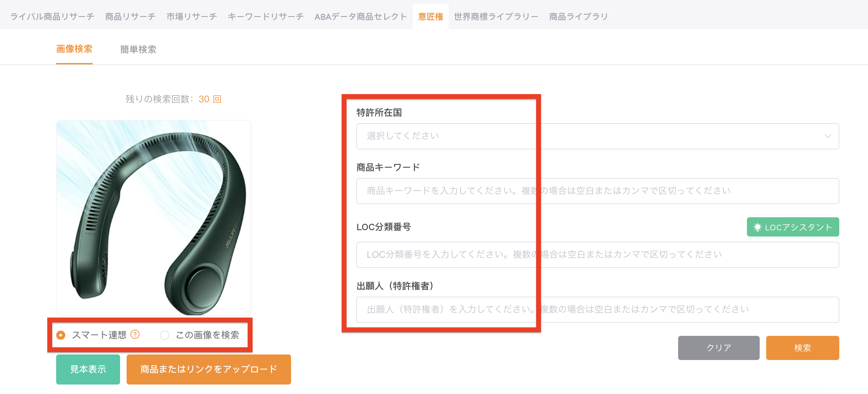868x394 pixels.
Task: Click 商品またはリンクをアップロード button
Action: pyautogui.click(x=209, y=369)
